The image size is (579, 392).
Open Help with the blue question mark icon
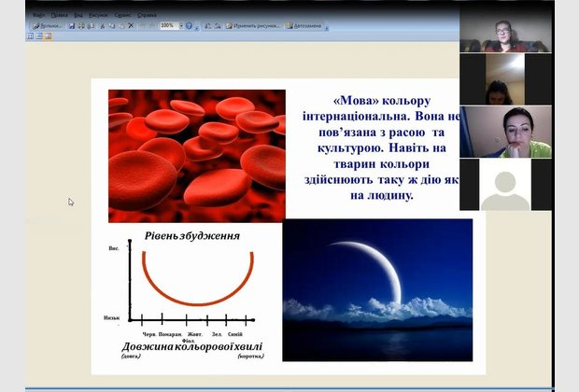tap(189, 26)
